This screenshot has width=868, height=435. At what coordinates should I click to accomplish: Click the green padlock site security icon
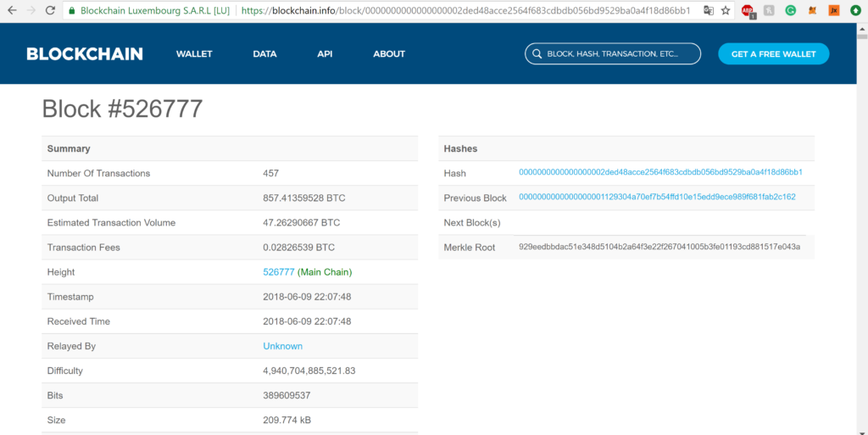73,11
